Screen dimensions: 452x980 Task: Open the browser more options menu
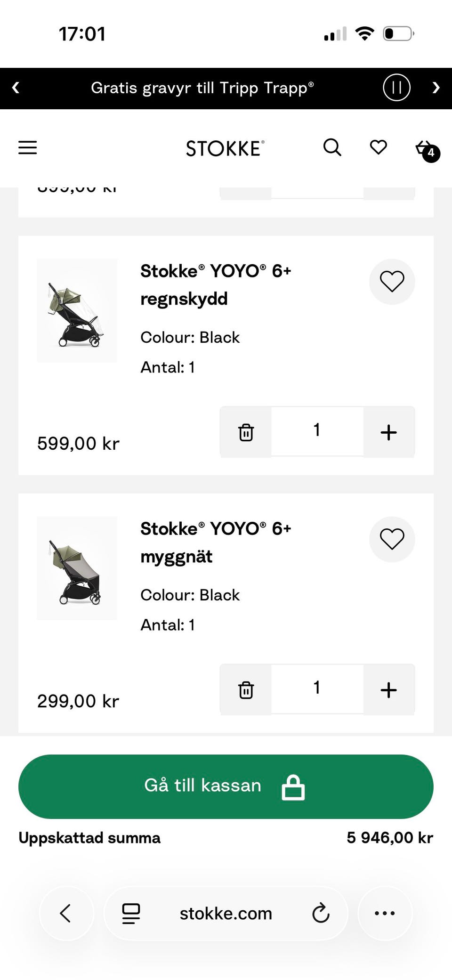pyautogui.click(x=385, y=913)
